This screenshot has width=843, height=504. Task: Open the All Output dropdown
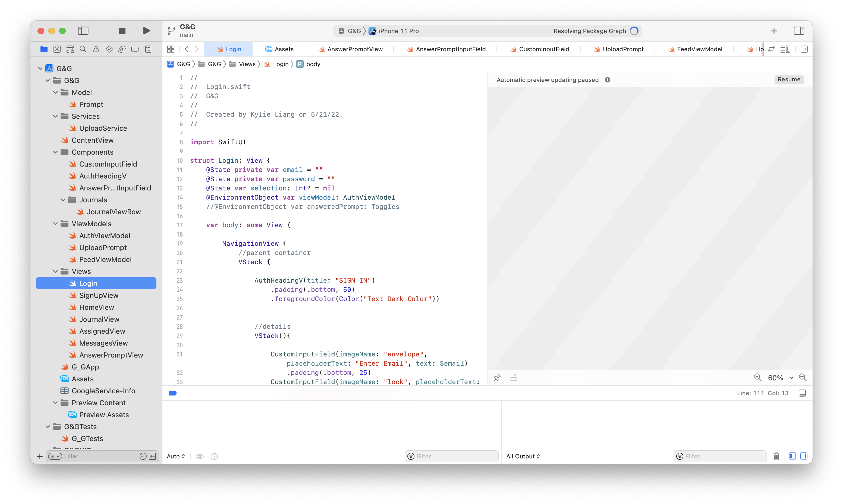tap(523, 456)
